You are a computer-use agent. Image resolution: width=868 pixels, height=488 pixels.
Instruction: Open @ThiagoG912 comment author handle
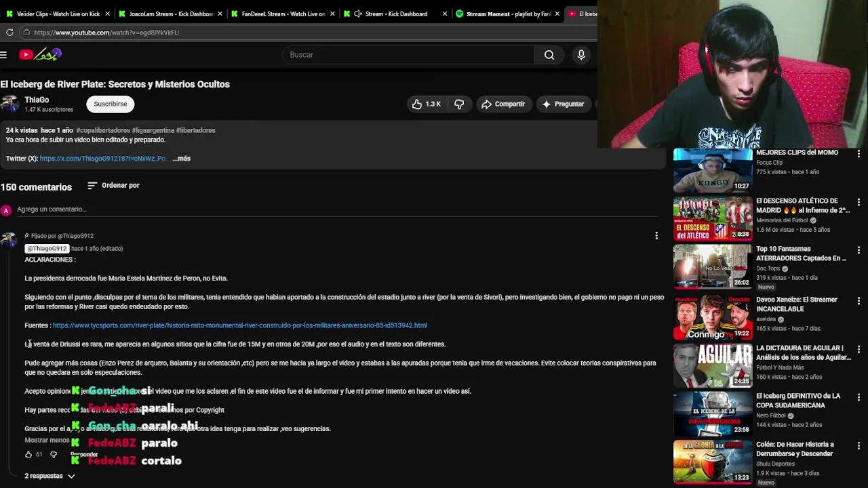click(47, 249)
